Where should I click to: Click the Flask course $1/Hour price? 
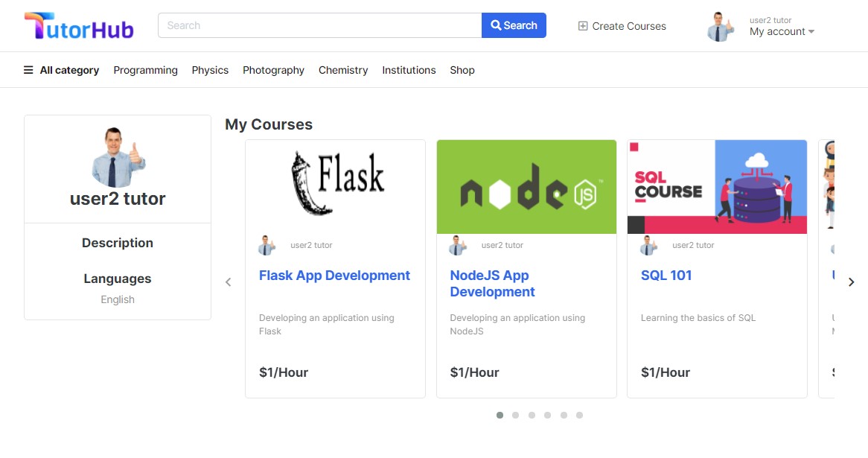[x=284, y=372]
